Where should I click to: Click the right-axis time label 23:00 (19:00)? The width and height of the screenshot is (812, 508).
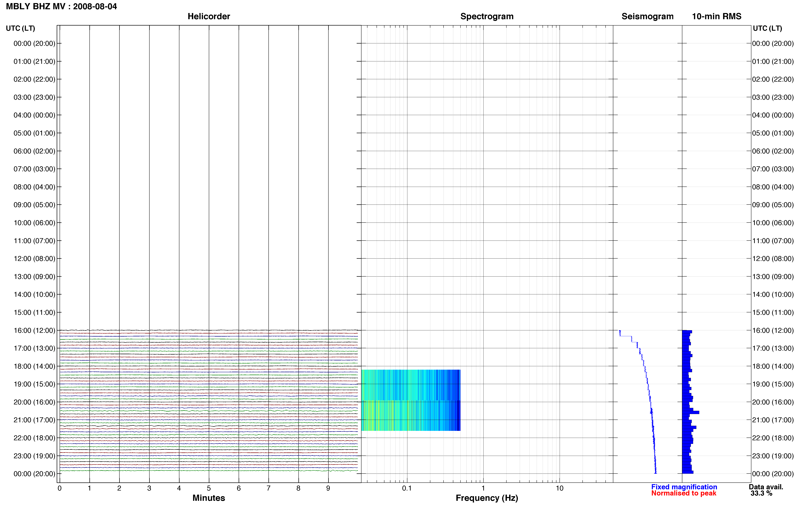[x=773, y=456]
